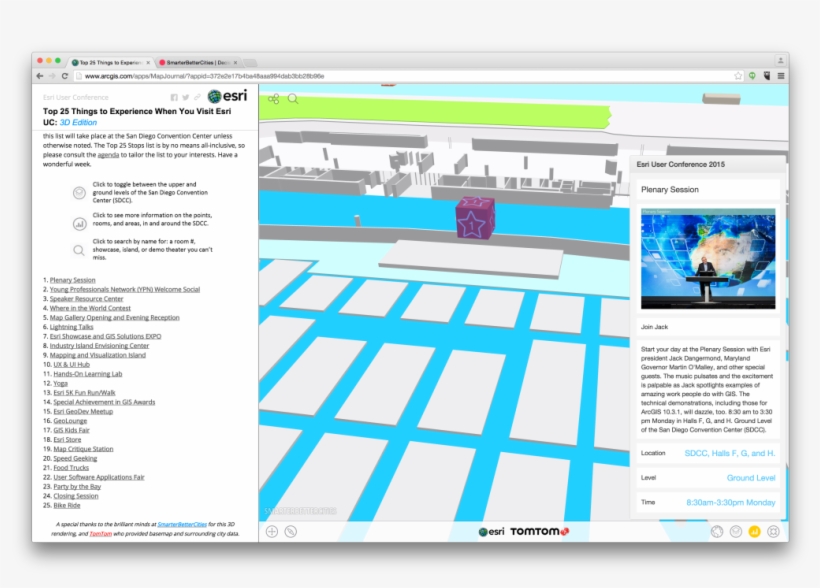Open Map Gallery Opening and Evening Reception

(x=115, y=318)
